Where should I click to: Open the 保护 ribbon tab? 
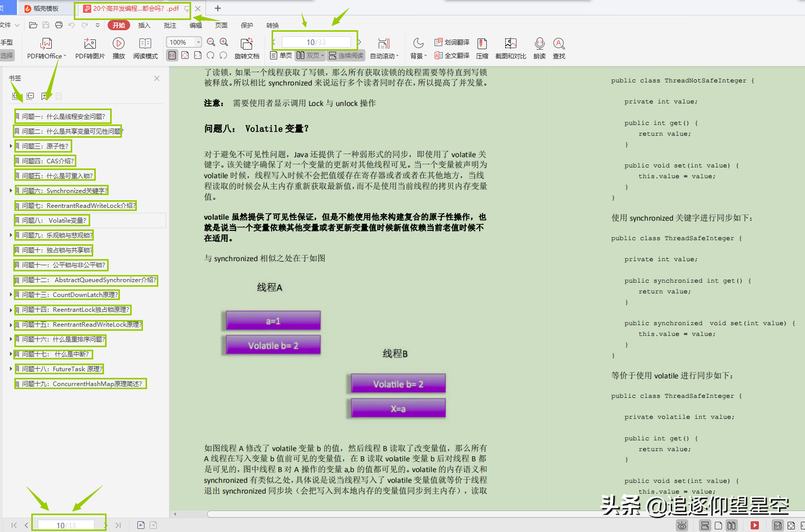click(x=247, y=25)
